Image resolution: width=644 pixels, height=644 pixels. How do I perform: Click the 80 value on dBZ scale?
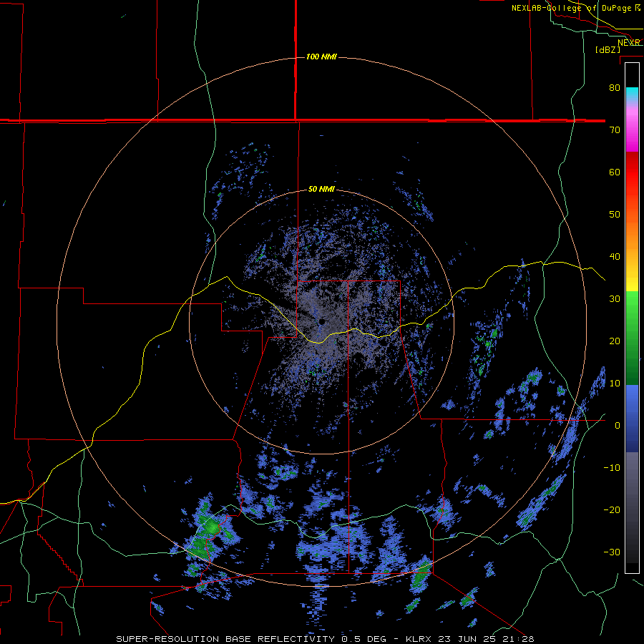click(x=615, y=88)
